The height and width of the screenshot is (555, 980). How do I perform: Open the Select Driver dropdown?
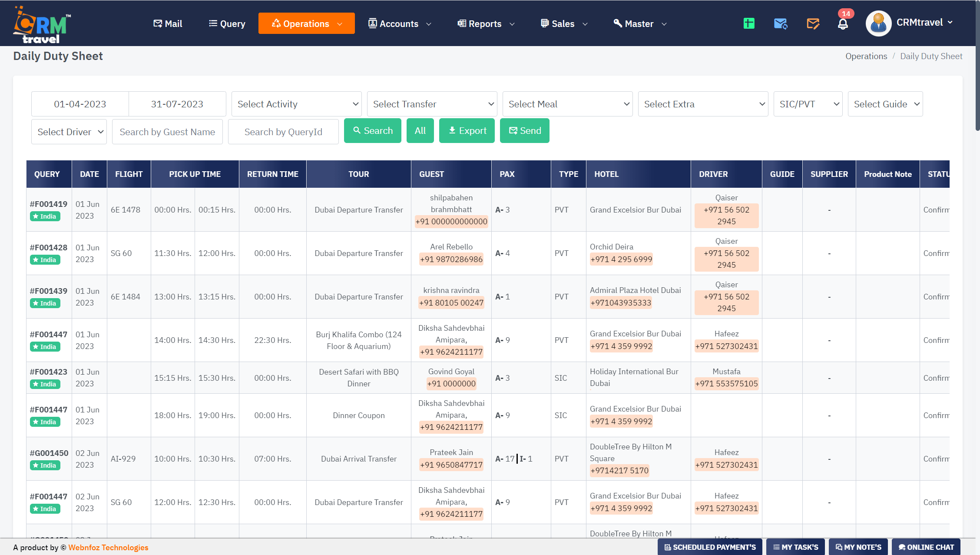[x=69, y=132]
